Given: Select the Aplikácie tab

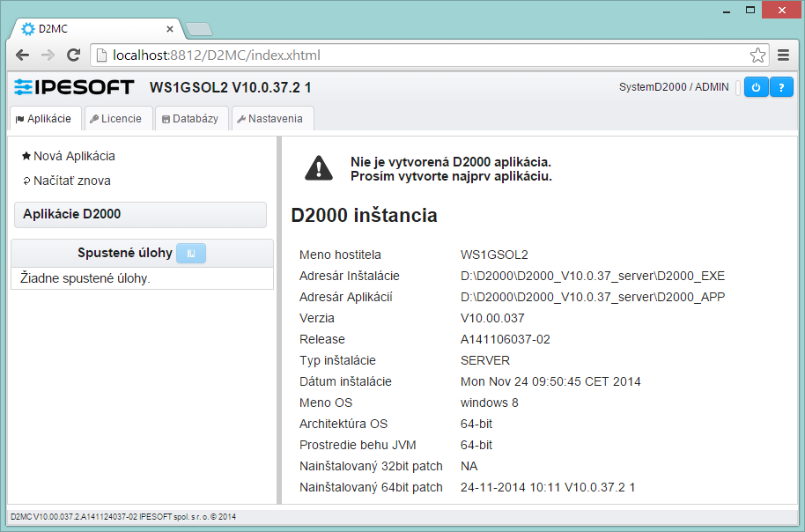Looking at the screenshot, I should 44,119.
